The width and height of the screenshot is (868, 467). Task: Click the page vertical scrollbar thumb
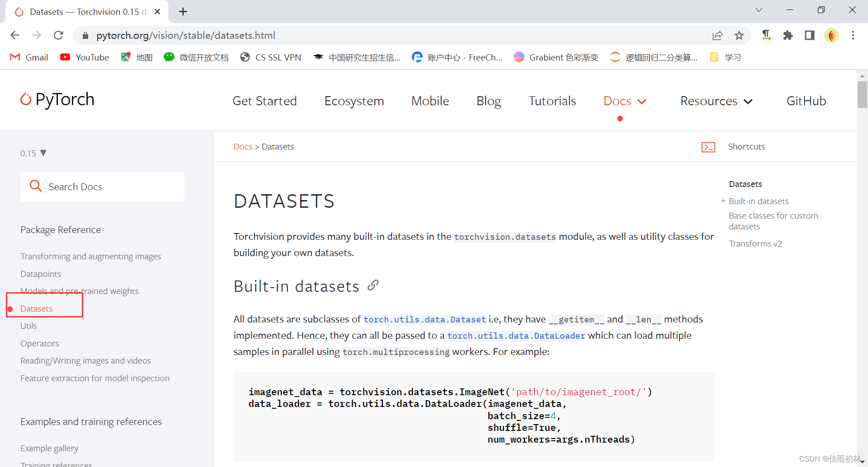click(862, 94)
